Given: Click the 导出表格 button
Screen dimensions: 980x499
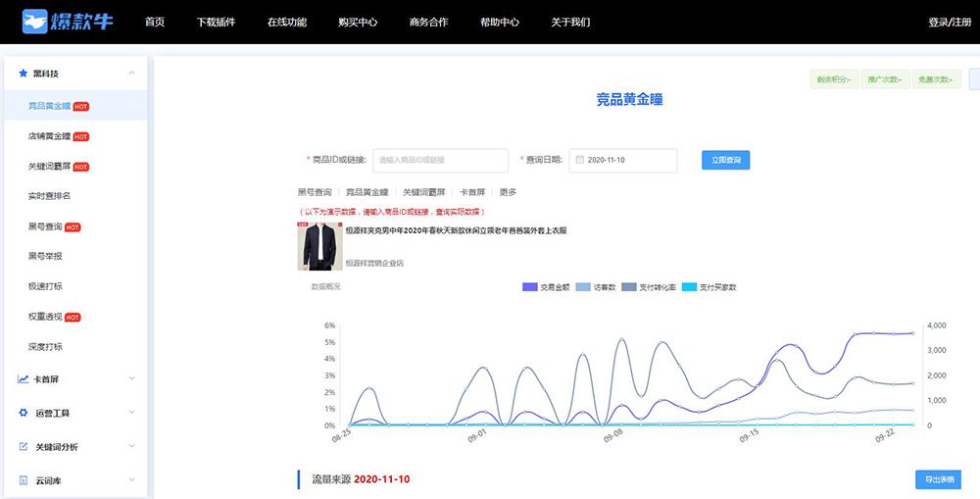Looking at the screenshot, I should [938, 479].
